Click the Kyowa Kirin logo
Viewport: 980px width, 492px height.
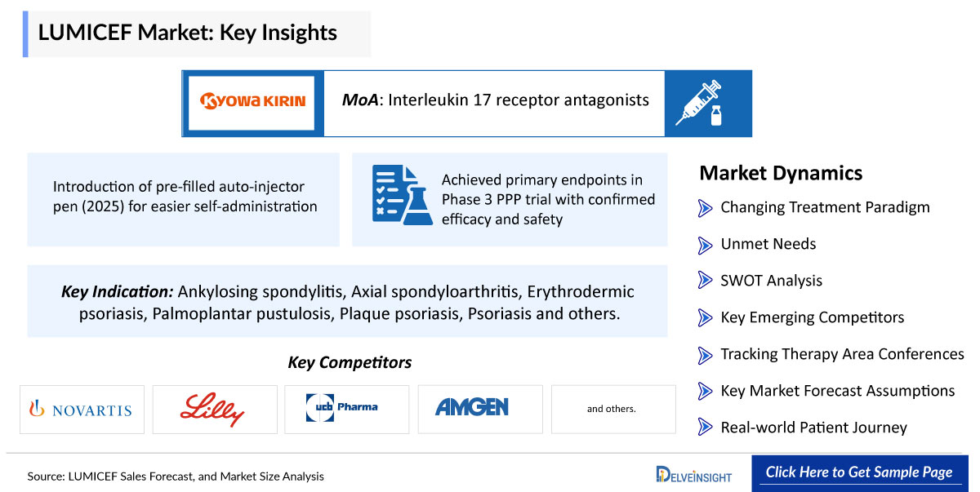coord(252,103)
